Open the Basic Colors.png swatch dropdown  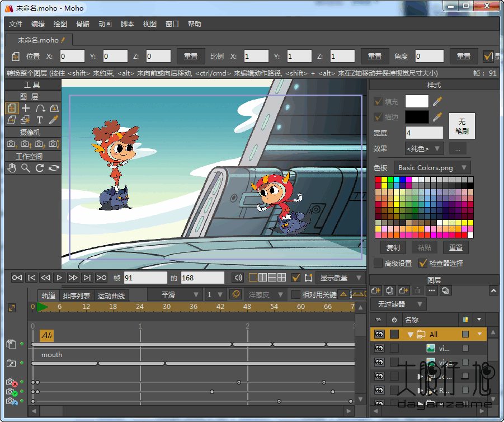432,167
